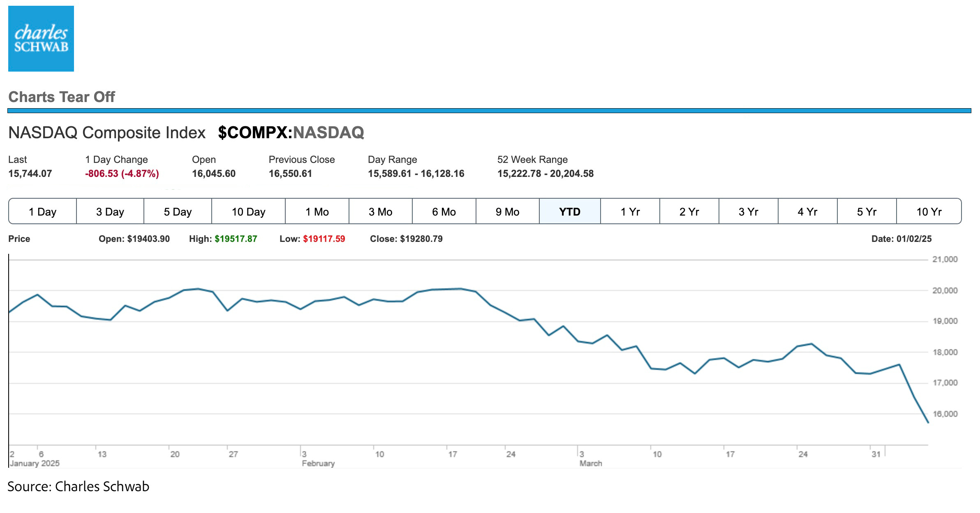The width and height of the screenshot is (980, 513).
Task: View the 5 Yr chart range
Action: (867, 211)
